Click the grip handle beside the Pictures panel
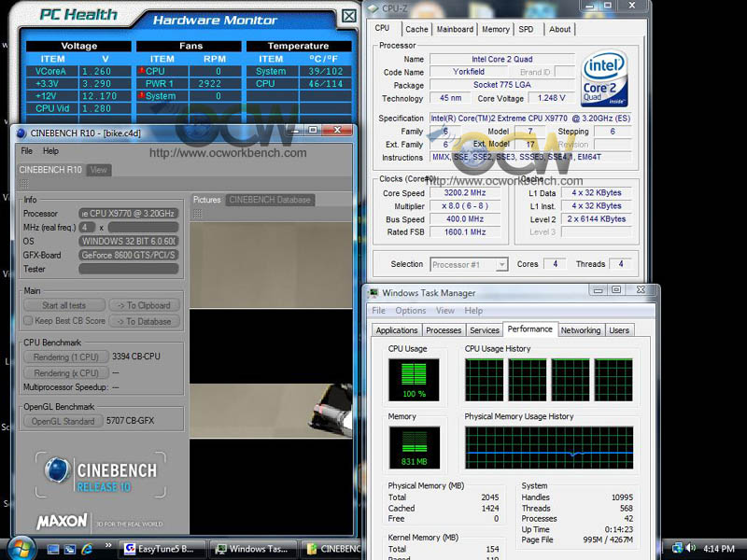Screen dimensions: 747x560 pyautogui.click(x=197, y=214)
